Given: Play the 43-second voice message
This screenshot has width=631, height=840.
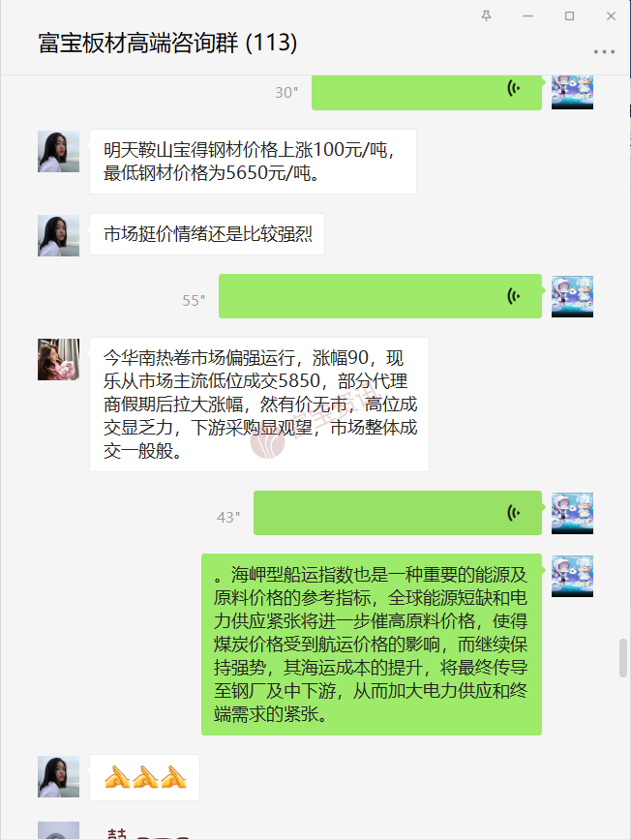Looking at the screenshot, I should (x=398, y=513).
